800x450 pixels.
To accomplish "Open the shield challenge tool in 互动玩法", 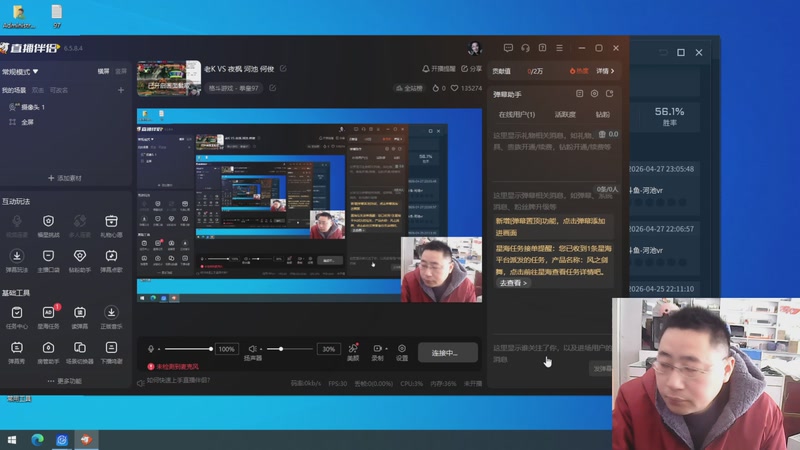I will pos(48,226).
